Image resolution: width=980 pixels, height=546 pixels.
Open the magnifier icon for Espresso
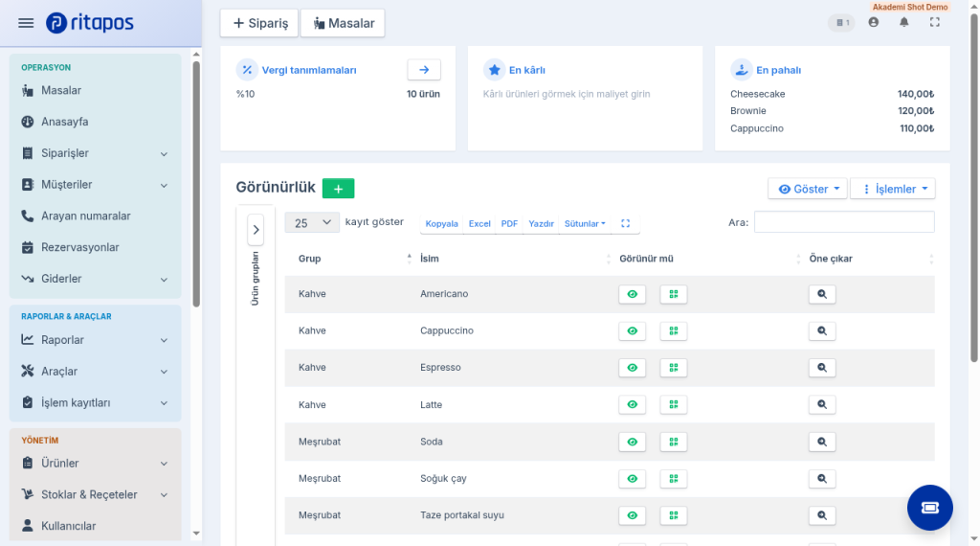coord(822,368)
